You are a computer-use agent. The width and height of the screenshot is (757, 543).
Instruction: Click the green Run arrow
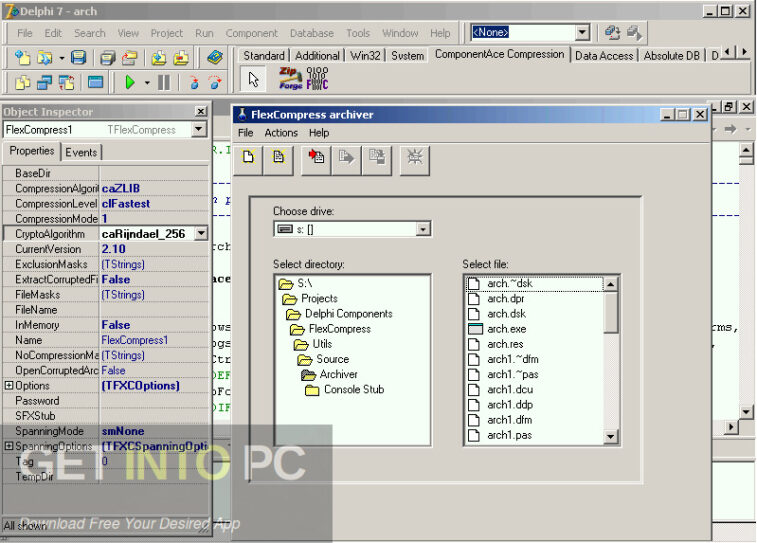pos(129,83)
